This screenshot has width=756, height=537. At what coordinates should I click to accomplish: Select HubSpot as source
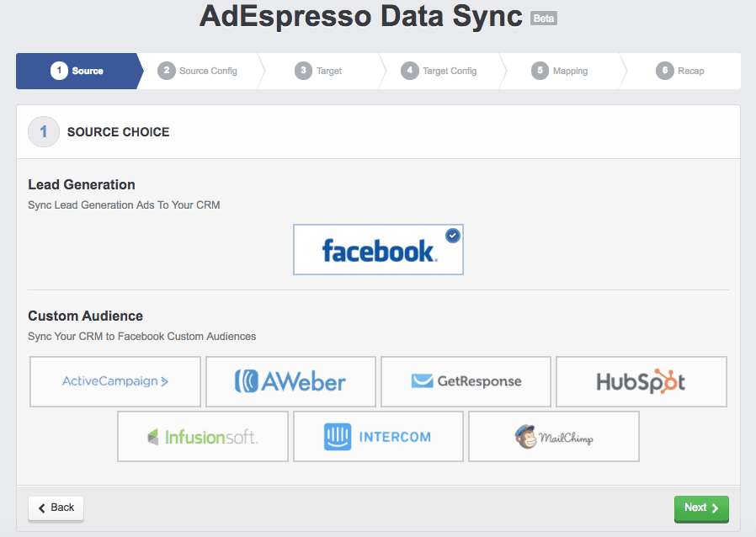[641, 381]
